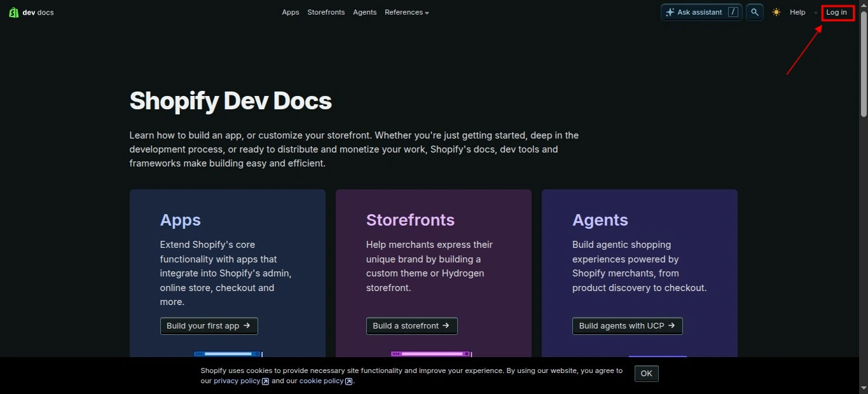Toggle light theme with sun icon

click(776, 12)
